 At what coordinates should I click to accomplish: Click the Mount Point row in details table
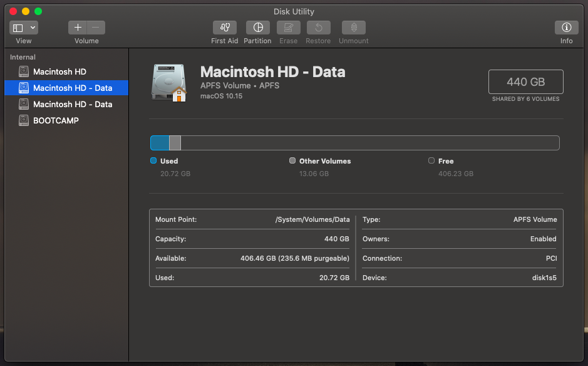252,220
